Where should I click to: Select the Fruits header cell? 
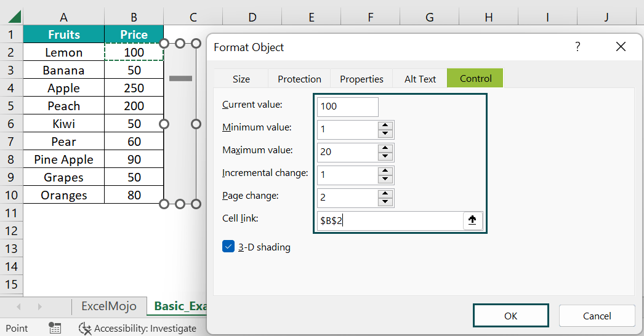click(x=63, y=34)
